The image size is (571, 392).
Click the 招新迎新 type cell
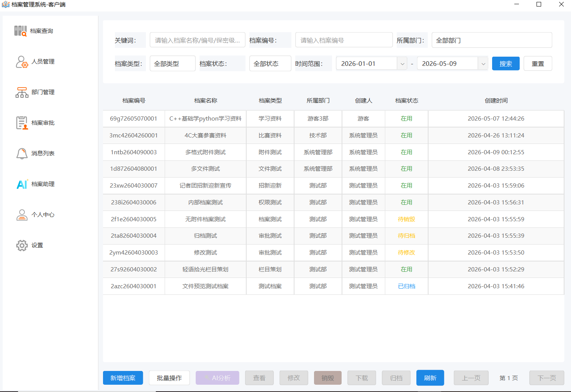tap(270, 186)
